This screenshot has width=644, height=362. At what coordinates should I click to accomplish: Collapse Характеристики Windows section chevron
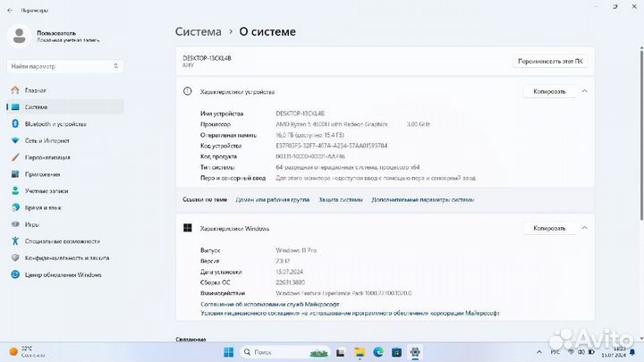(584, 228)
